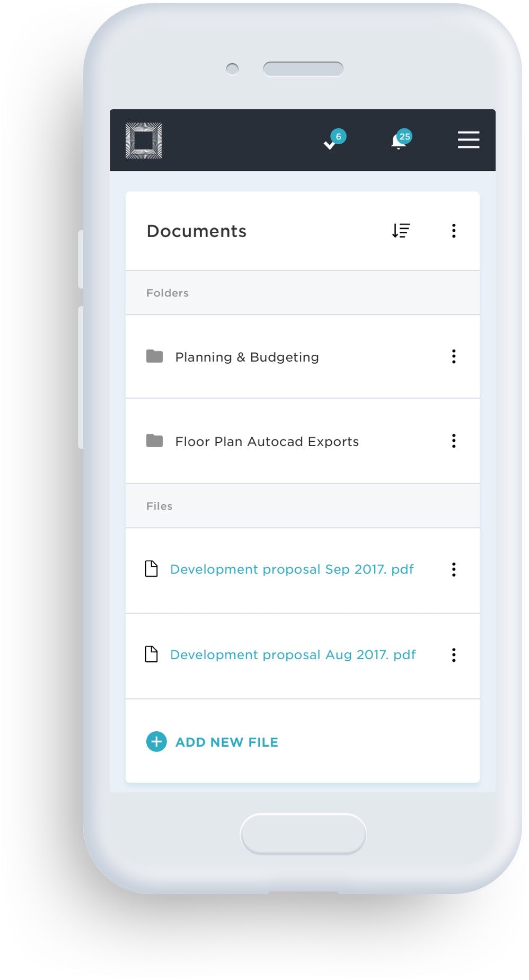Open options for Planning & Budgeting folder

click(454, 356)
